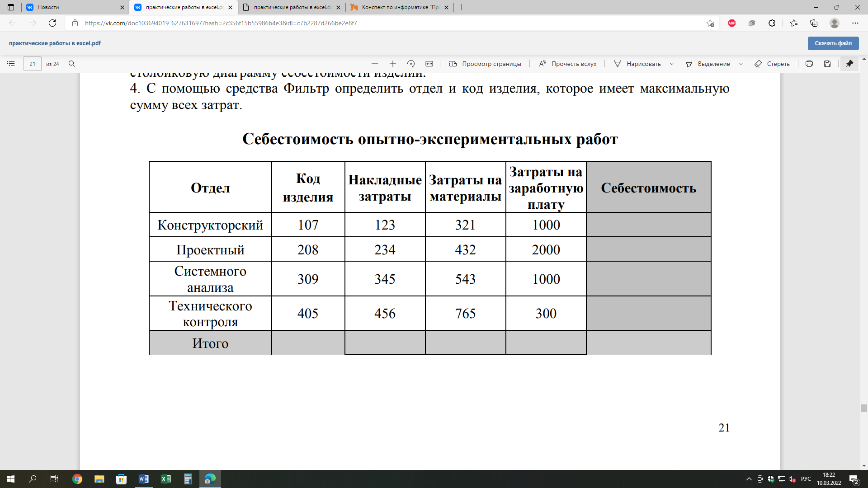
Task: Fit PDF page to width
Action: point(429,64)
